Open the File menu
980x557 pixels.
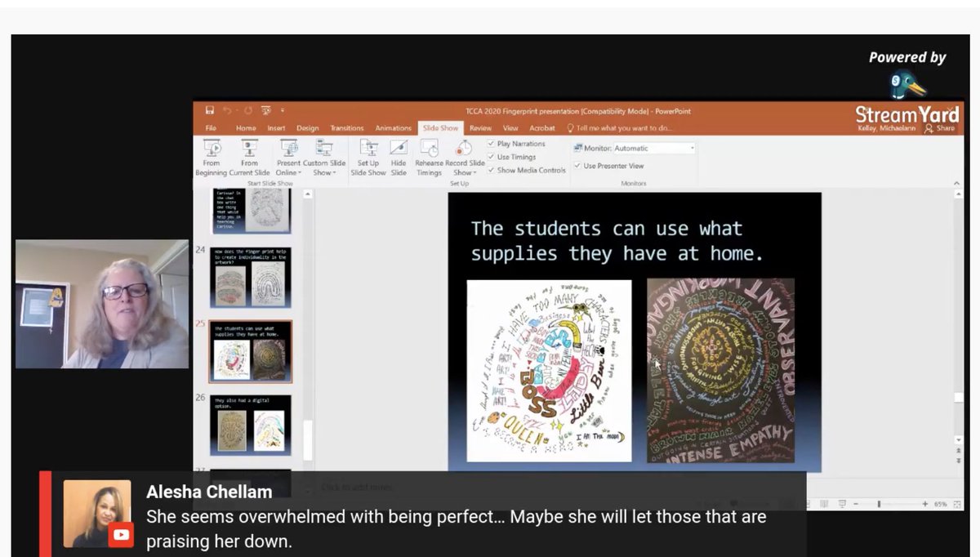[211, 128]
